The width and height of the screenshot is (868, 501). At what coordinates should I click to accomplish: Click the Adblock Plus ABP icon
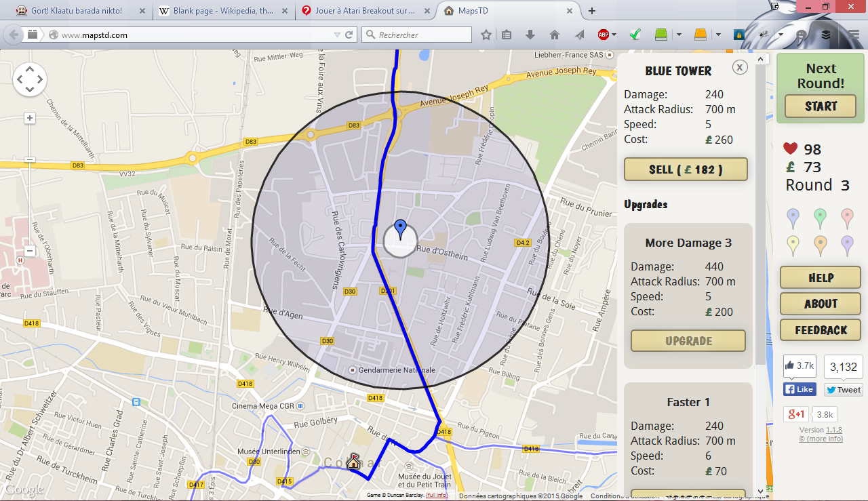pyautogui.click(x=603, y=35)
